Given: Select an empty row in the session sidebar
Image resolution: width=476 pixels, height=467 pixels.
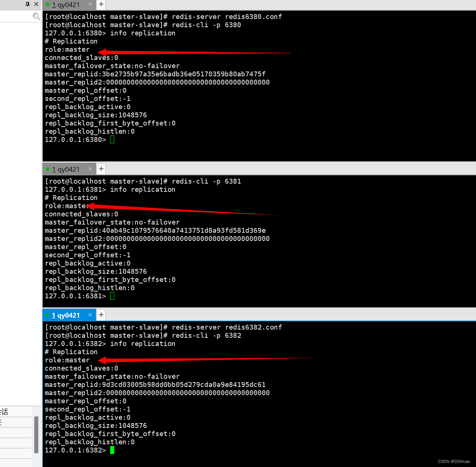Looking at the screenshot, I should (15, 432).
